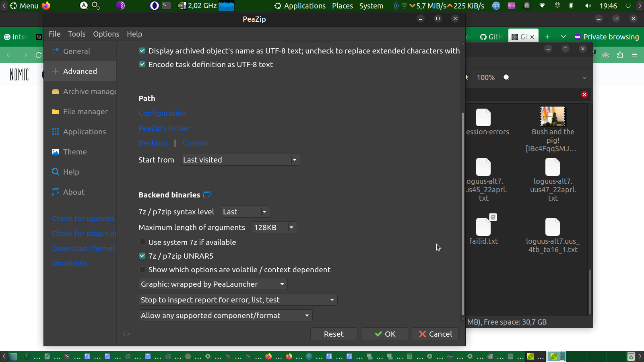Expand the Start from dropdown
The height and width of the screenshot is (362, 644).
click(x=240, y=160)
